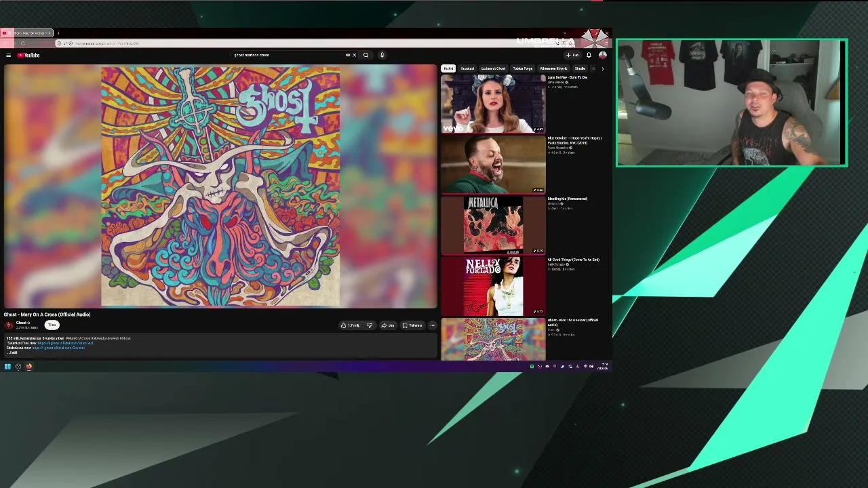This screenshot has width=868, height=488.
Task: Share the video with the Jaa button
Action: (x=388, y=325)
